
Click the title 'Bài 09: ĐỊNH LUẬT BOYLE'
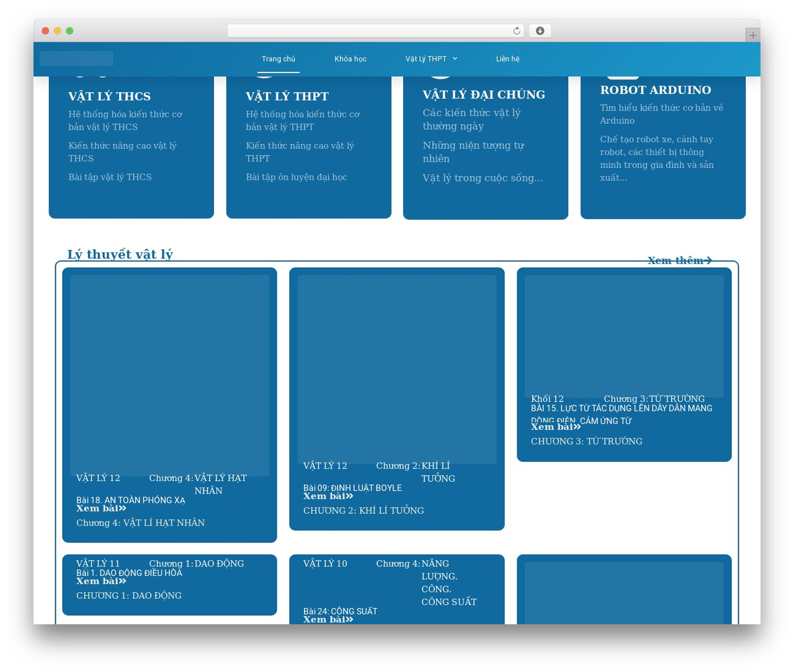(x=352, y=488)
